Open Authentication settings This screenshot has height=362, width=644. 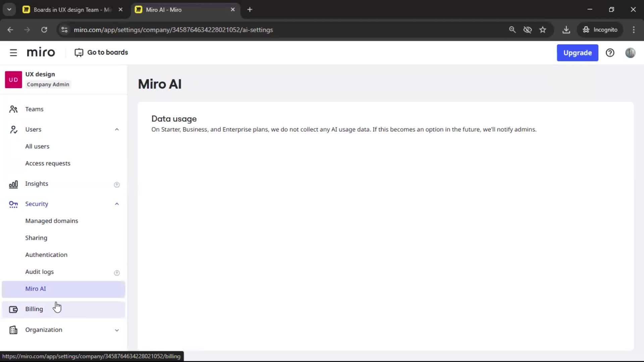(x=46, y=255)
